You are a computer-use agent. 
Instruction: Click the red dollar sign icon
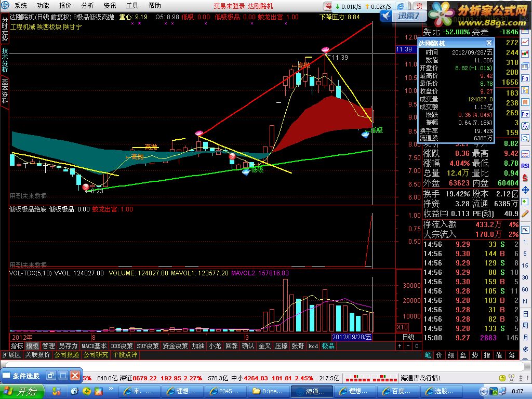pyautogui.click(x=525, y=178)
